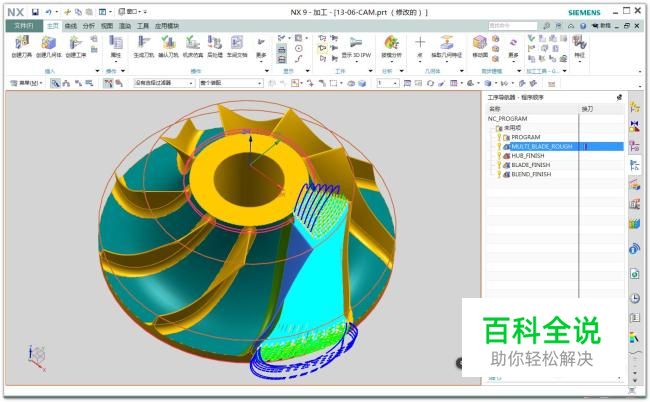Image resolution: width=650 pixels, height=402 pixels.
Task: Click the shaded cube rendering style icon
Action: (362, 83)
